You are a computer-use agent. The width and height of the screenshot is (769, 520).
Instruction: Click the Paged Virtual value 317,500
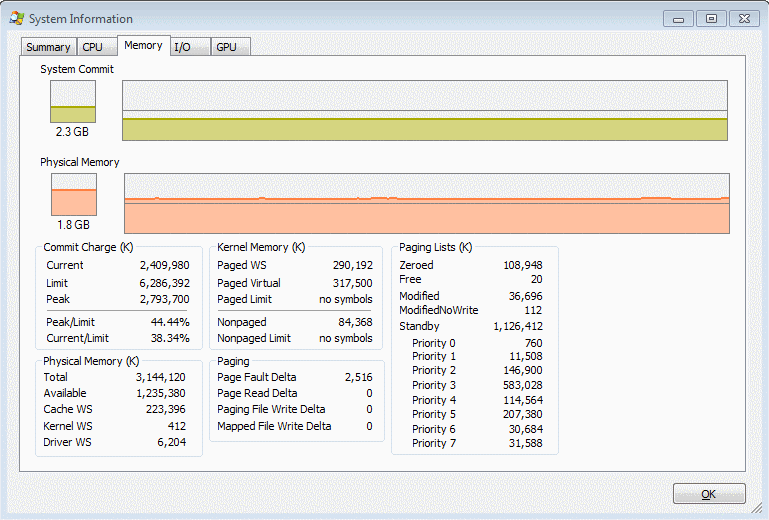point(353,283)
